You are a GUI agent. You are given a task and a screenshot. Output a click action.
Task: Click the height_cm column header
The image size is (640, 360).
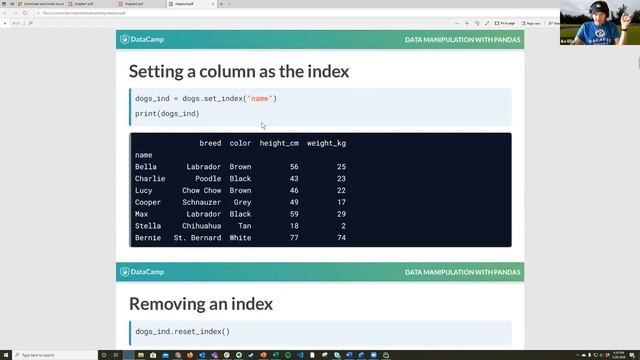click(279, 143)
